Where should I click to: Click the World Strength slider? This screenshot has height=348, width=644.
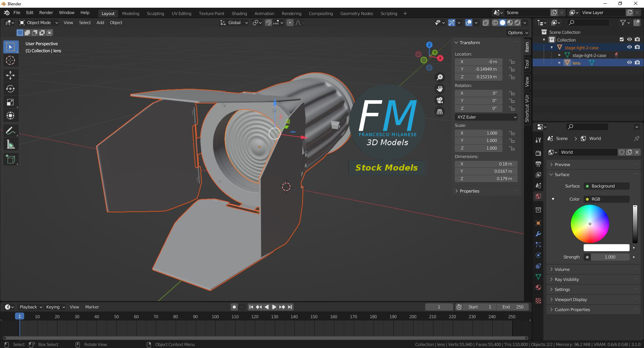[x=610, y=257]
